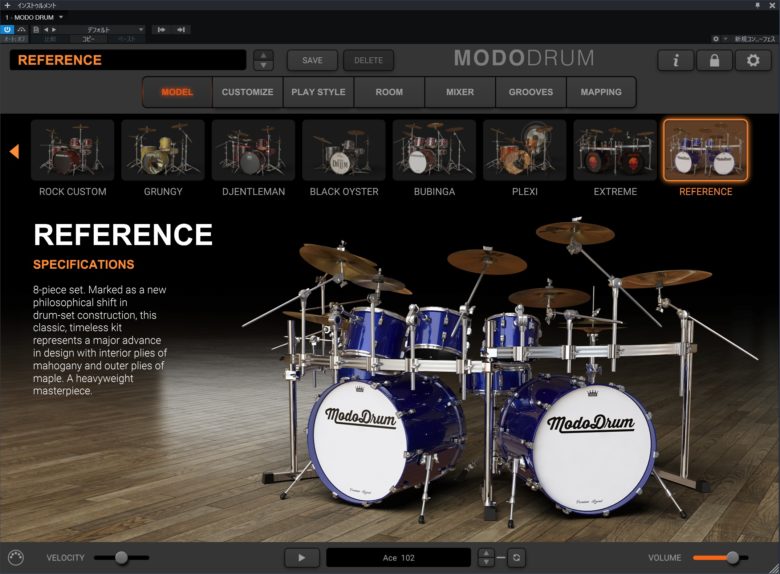Select the next preset with the down arrow by REFERENCE
This screenshot has width=780, height=574.
(x=264, y=65)
